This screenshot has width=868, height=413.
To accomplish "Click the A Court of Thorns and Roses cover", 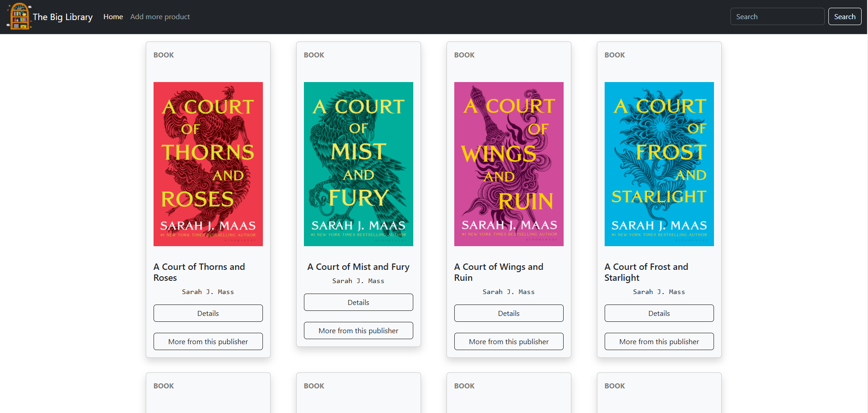I will tap(208, 164).
